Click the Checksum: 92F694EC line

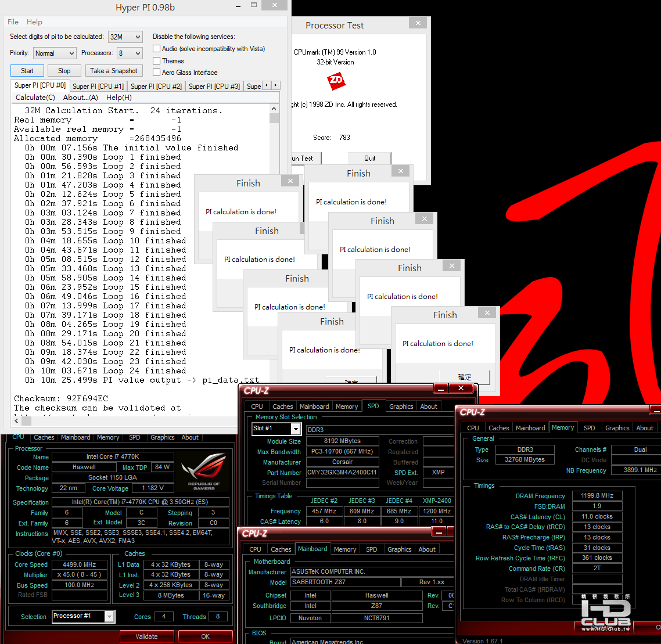coord(61,399)
